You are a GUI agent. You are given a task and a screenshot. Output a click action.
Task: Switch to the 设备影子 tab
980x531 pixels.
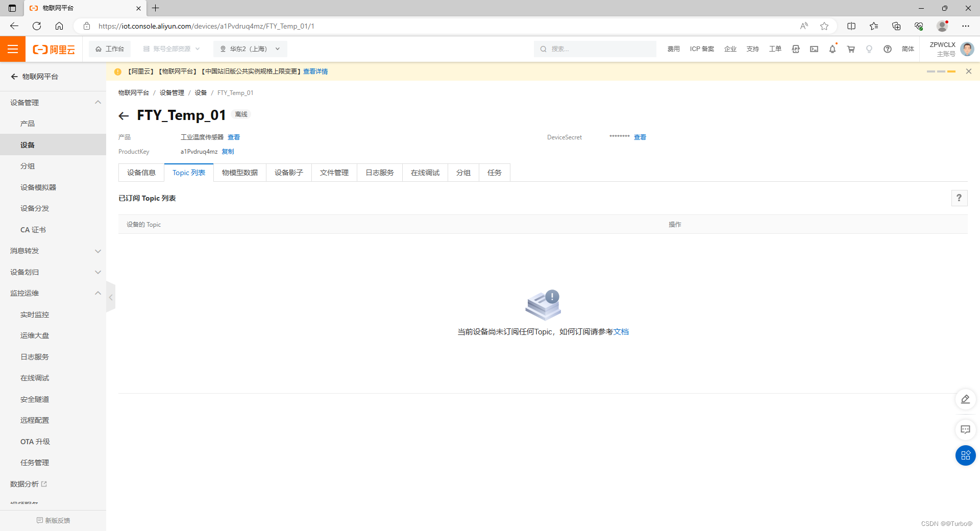288,173
